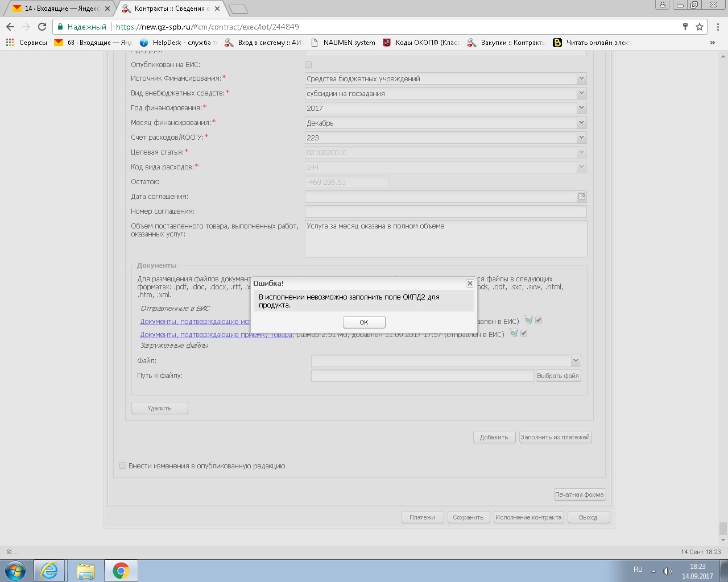This screenshot has width=728, height=582.
Task: Open Вход в систему :: АИС bookmark
Action: pyautogui.click(x=263, y=43)
